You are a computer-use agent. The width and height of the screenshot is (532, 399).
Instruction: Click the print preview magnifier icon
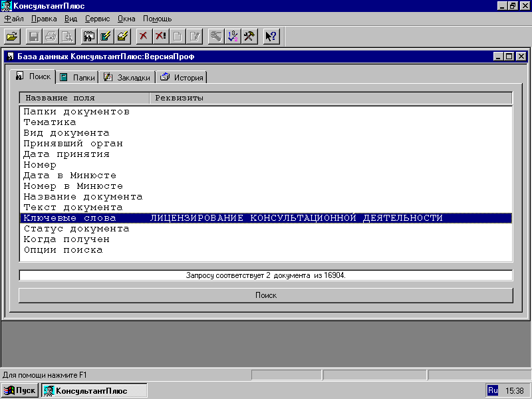click(68, 37)
